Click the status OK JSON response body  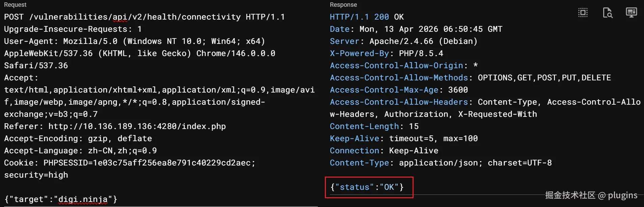click(367, 187)
